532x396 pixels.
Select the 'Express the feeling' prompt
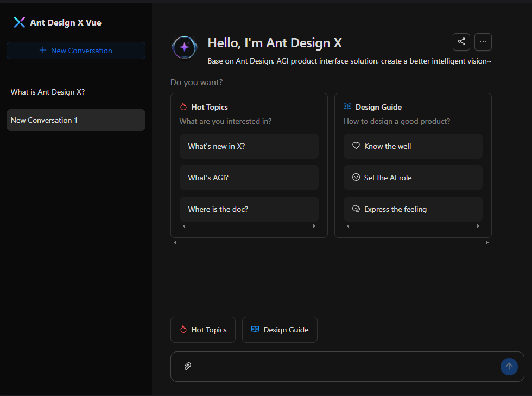coord(413,210)
